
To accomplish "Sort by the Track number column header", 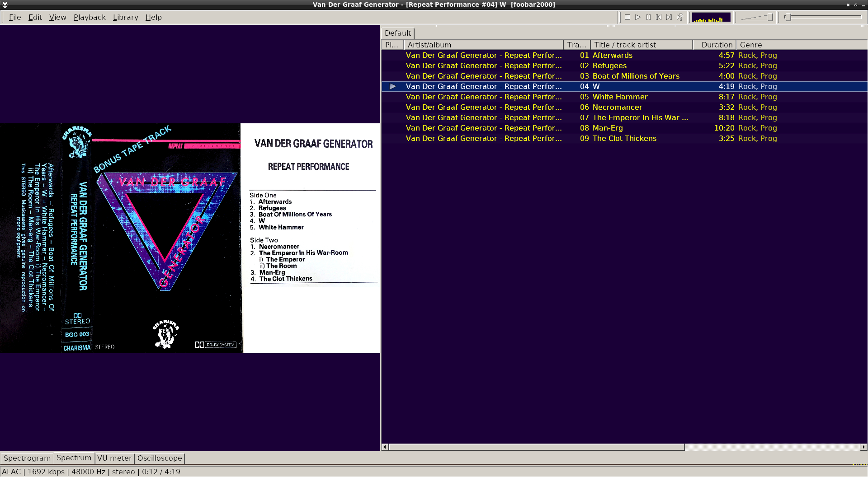I will (577, 45).
